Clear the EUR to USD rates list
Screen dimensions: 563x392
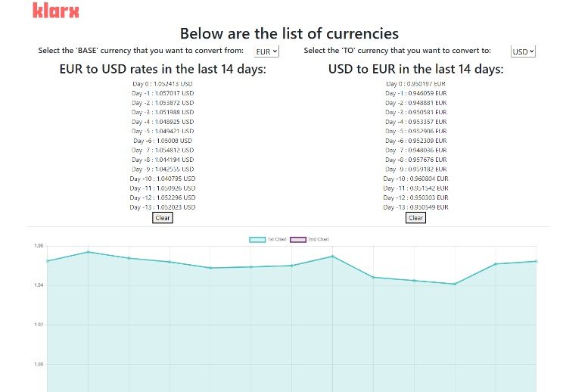[163, 218]
